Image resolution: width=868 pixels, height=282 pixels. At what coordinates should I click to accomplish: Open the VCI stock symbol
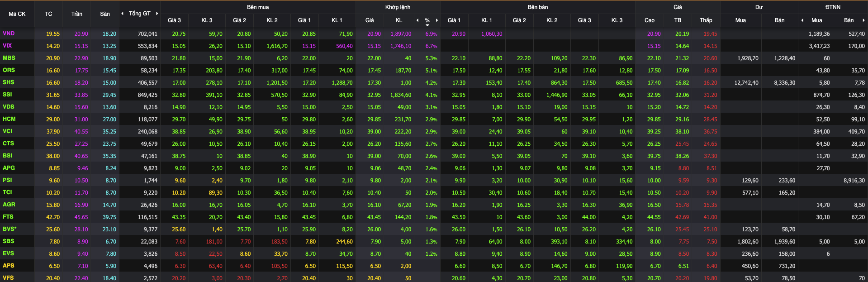pos(8,131)
